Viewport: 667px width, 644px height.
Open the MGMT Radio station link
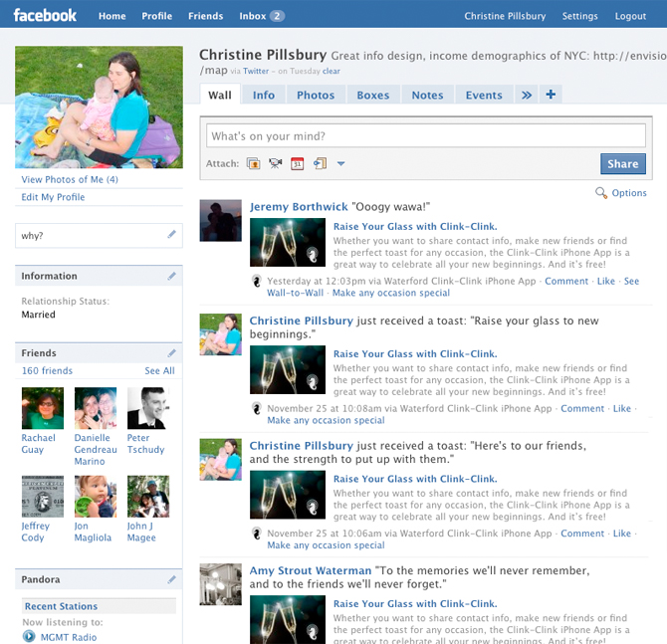(69, 637)
